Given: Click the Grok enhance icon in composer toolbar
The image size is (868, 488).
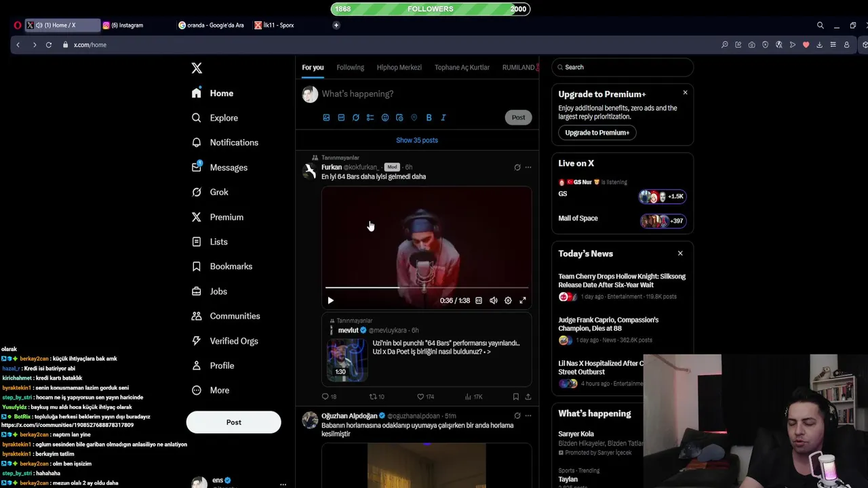Looking at the screenshot, I should coord(355,117).
